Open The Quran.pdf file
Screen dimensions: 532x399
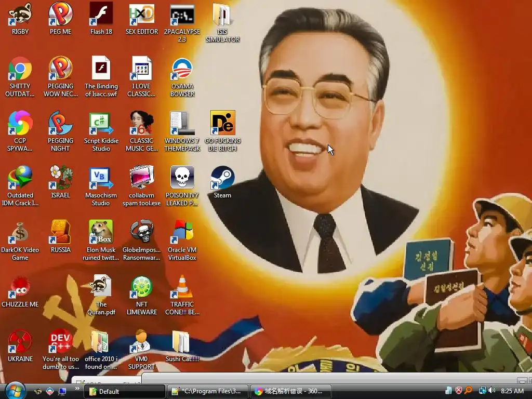pos(101,295)
